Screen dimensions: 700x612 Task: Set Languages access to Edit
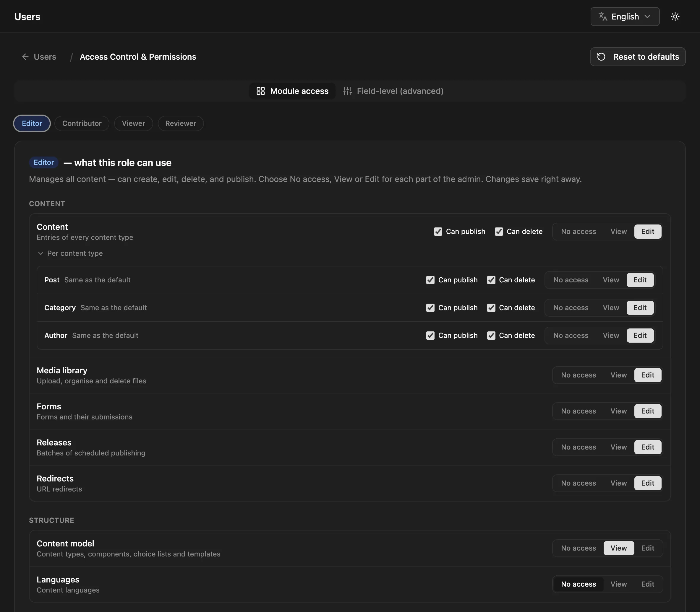(x=647, y=584)
